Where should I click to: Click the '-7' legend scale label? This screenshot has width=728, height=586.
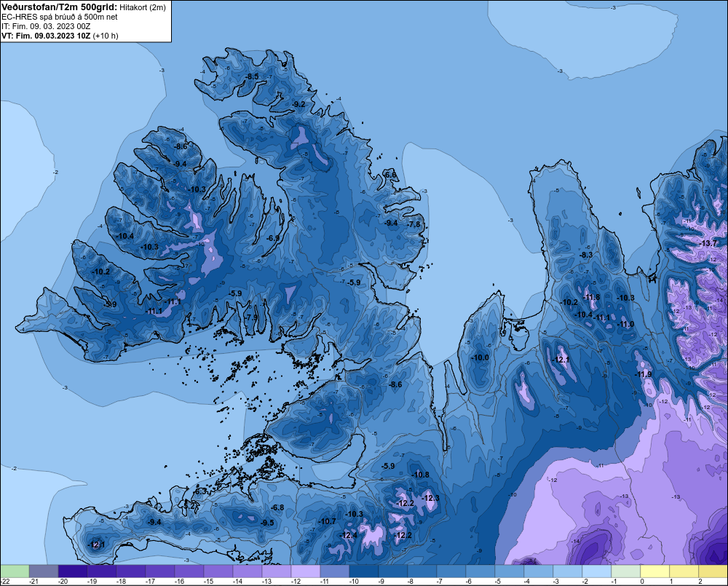pos(440,582)
